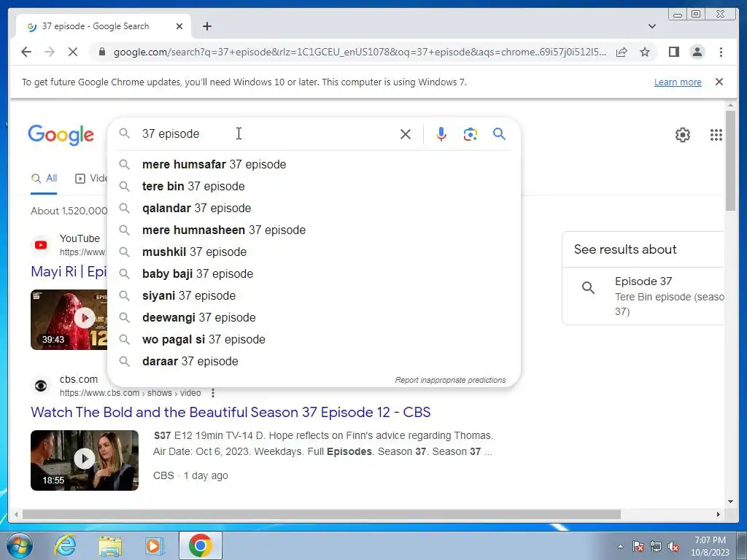Open the muted volume tray icon
Viewport: 747px width, 560px height.
pos(673,547)
